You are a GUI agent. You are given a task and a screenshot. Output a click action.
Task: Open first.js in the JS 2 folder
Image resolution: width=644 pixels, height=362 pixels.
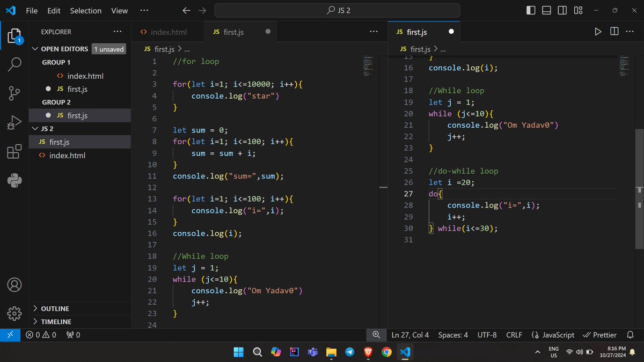79,142
